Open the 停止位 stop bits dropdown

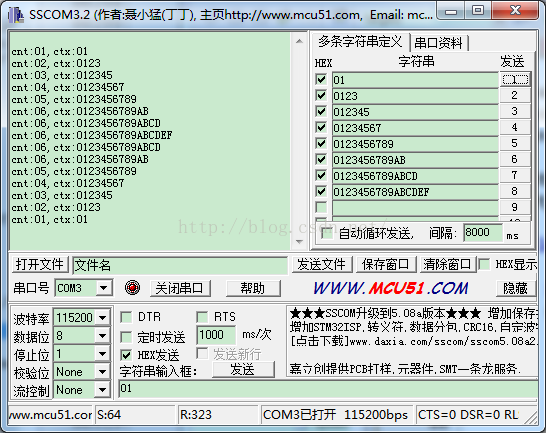[102, 354]
